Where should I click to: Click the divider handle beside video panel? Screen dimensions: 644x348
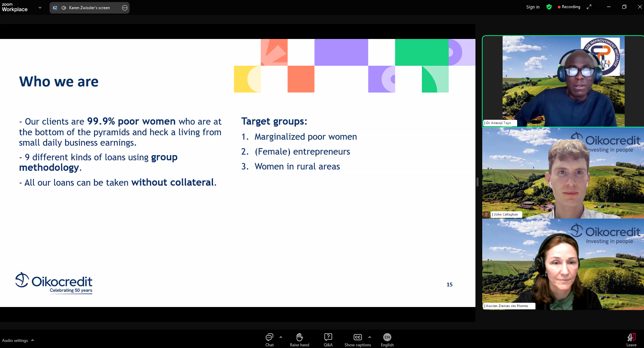(x=477, y=182)
